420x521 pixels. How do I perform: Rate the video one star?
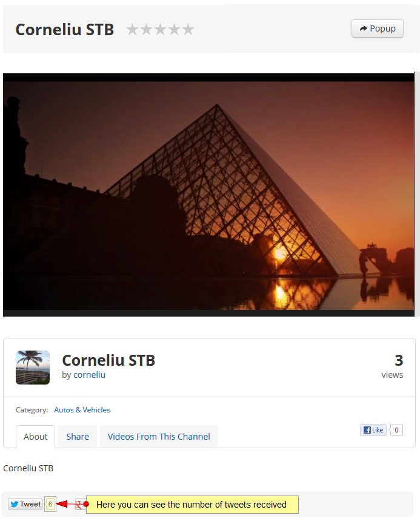point(133,29)
